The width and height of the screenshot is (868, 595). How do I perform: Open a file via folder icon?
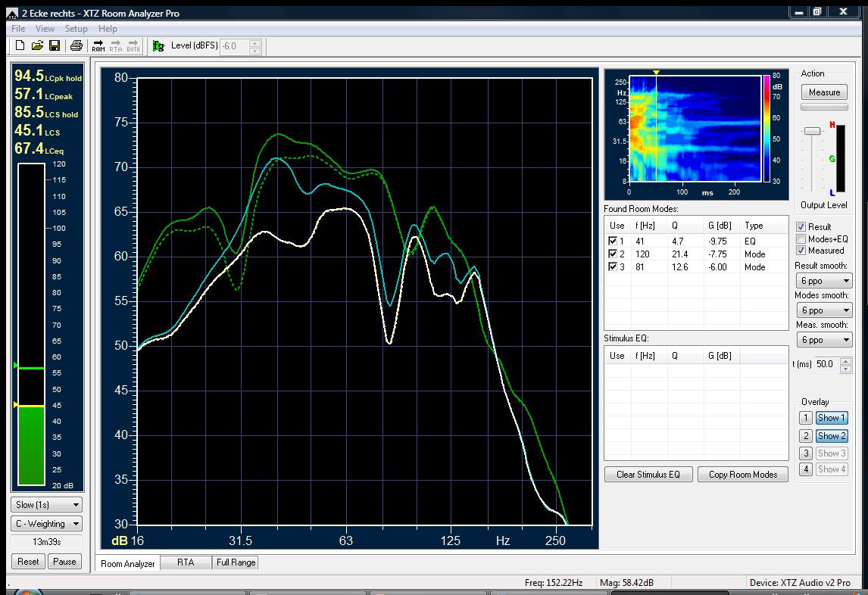tap(37, 45)
